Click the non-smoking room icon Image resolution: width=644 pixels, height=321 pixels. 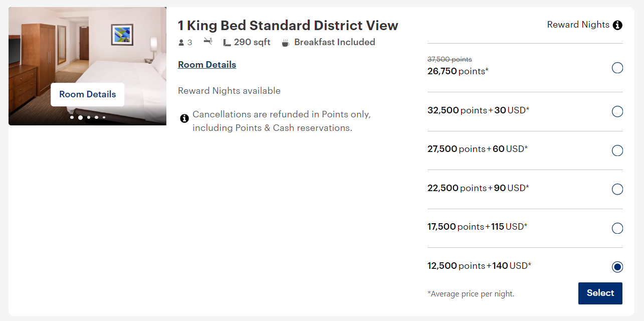pyautogui.click(x=207, y=42)
